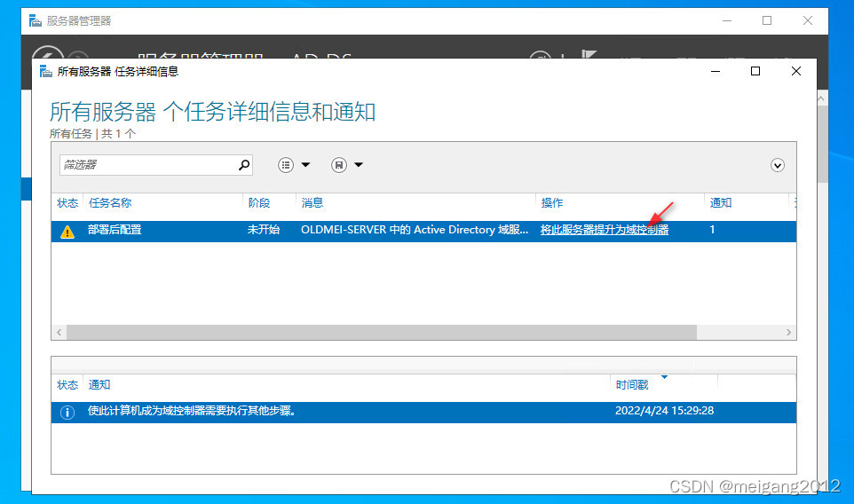Viewport: 854px width, 504px height.
Task: Select 使此计算机成为域控制器需要执行其他步骤 notification text
Action: [192, 411]
